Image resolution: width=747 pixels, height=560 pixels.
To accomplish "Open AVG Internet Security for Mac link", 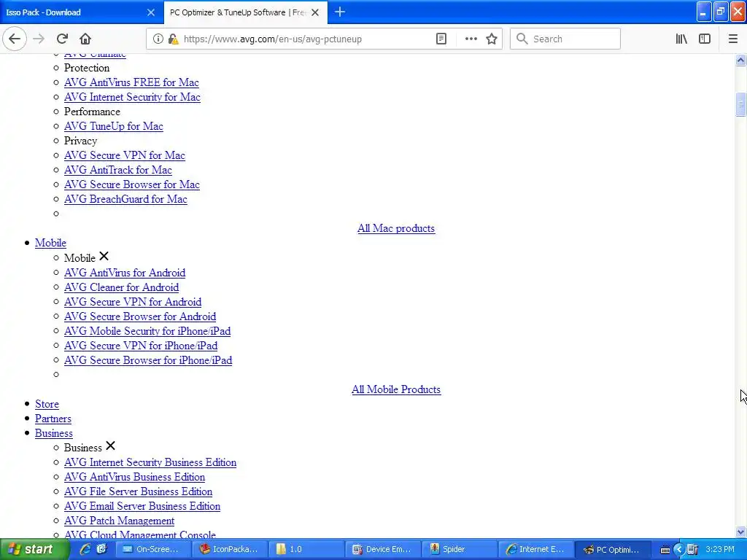I will coord(132,97).
